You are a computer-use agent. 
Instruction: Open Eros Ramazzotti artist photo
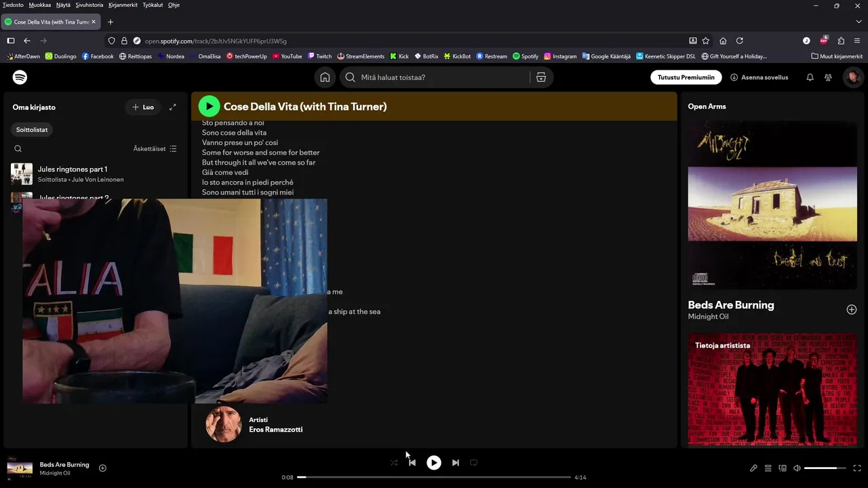point(224,424)
